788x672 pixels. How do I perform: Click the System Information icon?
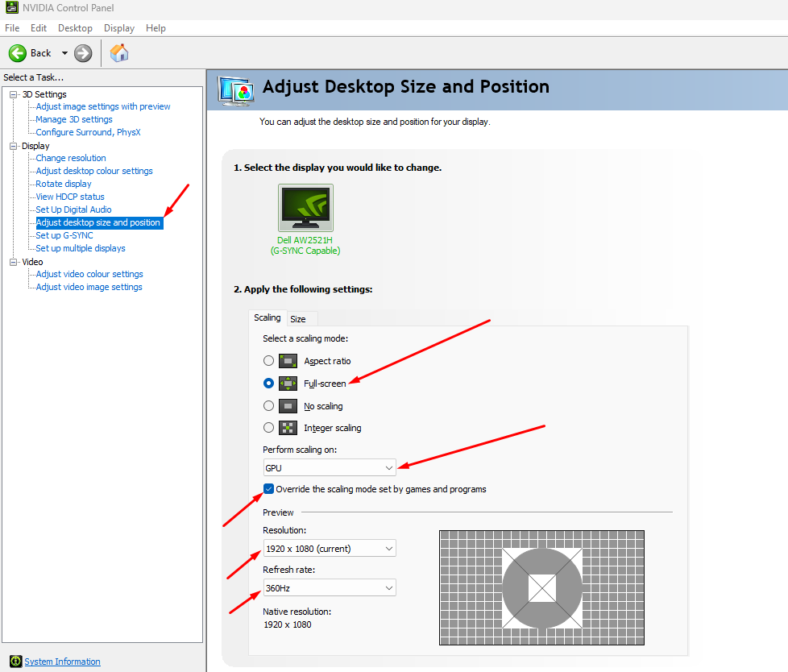pyautogui.click(x=16, y=662)
